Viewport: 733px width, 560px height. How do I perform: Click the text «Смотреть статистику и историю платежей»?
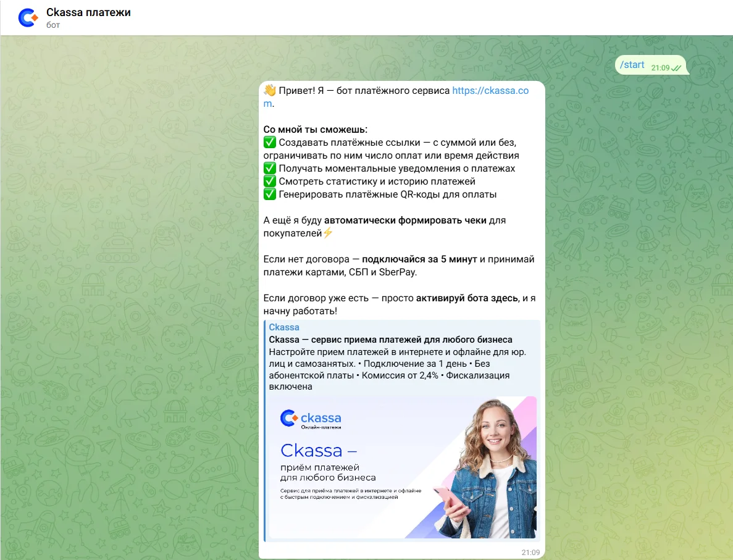point(377,182)
